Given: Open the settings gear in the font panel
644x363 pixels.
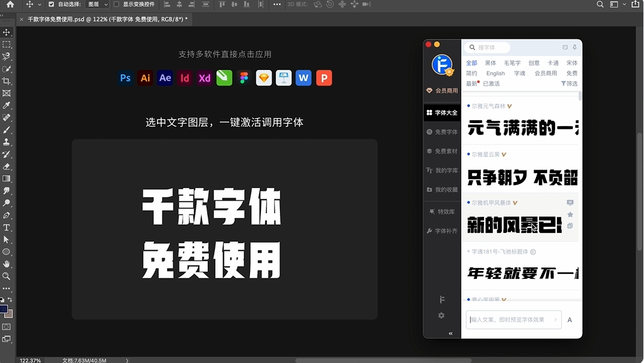Looking at the screenshot, I should point(442,315).
